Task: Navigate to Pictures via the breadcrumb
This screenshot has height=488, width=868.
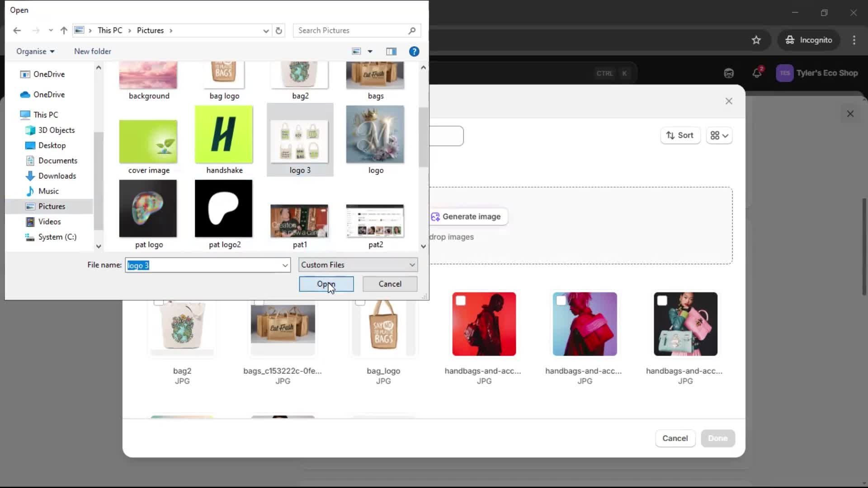Action: click(x=150, y=30)
